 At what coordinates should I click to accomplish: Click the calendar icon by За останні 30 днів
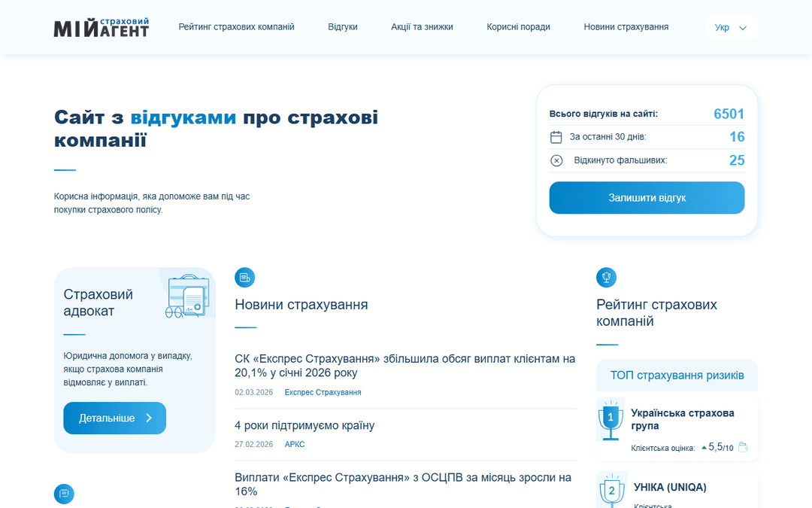[x=556, y=137]
